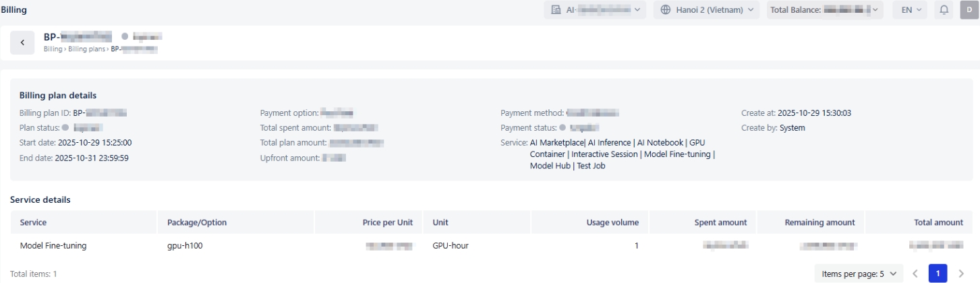Click the globe icon beside Hanoi 2
Image resolution: width=980 pixels, height=283 pixels.
click(x=666, y=10)
